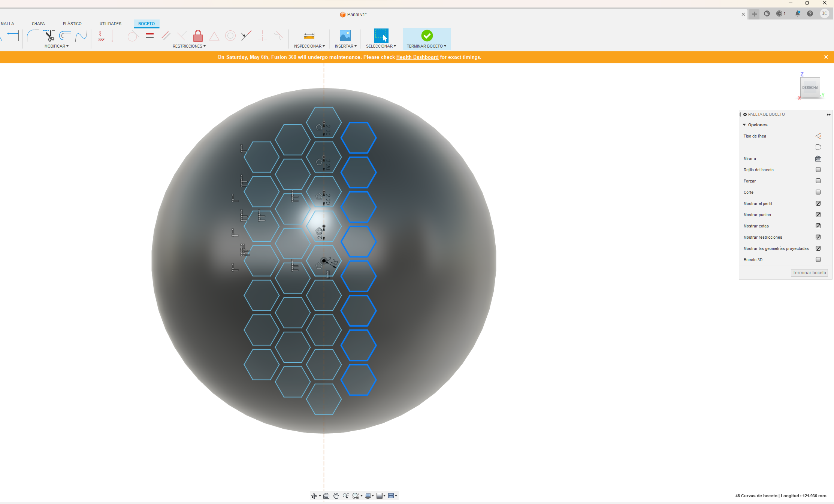Open the JC user profile menu

[x=825, y=14]
